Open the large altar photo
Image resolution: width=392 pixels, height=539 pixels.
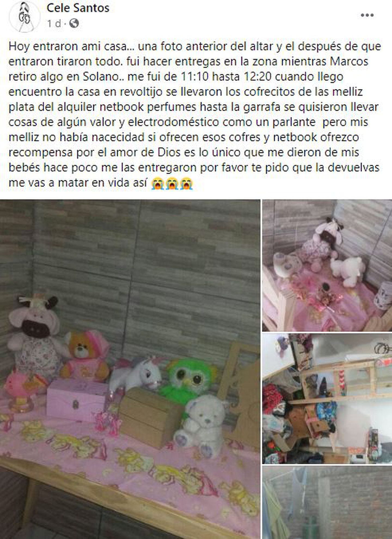[x=130, y=369]
